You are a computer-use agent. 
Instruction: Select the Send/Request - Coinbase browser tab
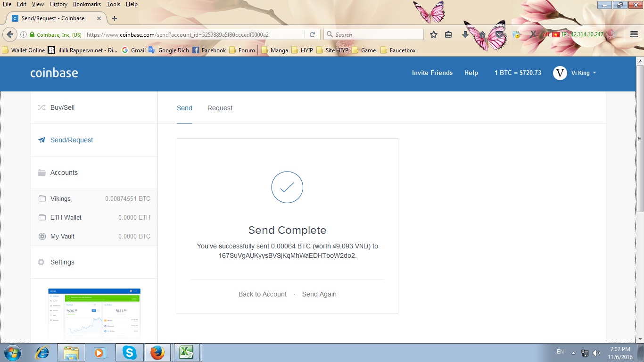(56, 18)
